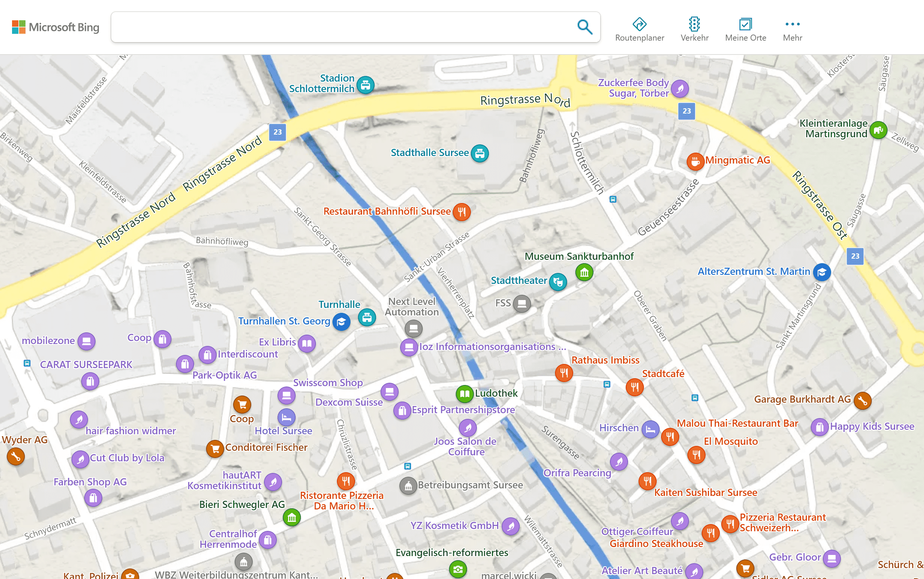Show Verkehr traffic layer
The height and width of the screenshot is (579, 924).
(694, 29)
